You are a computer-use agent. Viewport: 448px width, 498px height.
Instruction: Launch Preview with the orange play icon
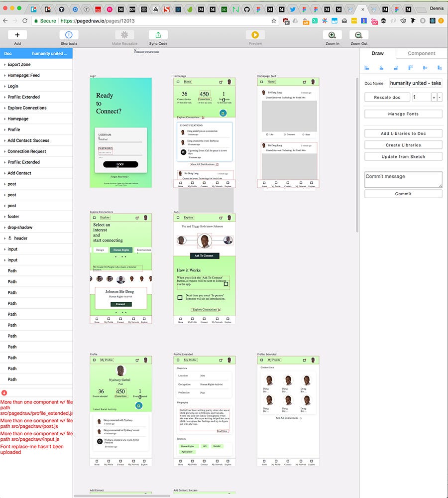(255, 35)
